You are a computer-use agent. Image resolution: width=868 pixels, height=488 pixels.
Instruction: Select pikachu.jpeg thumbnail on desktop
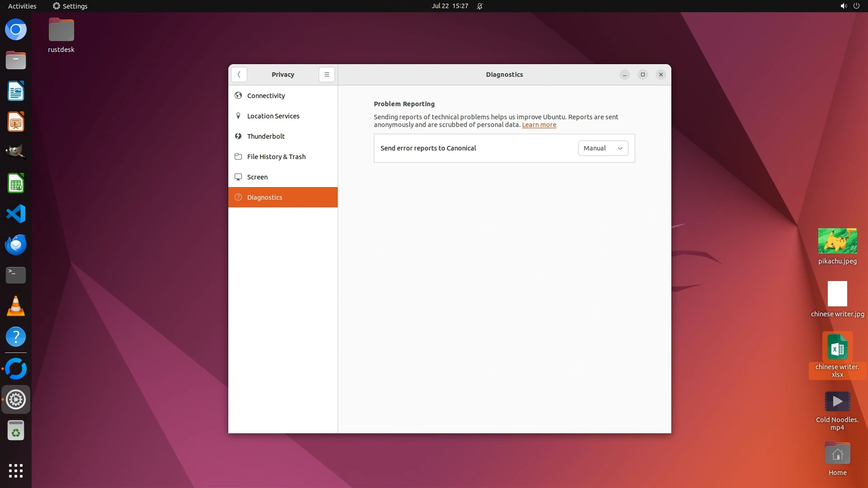(x=837, y=241)
